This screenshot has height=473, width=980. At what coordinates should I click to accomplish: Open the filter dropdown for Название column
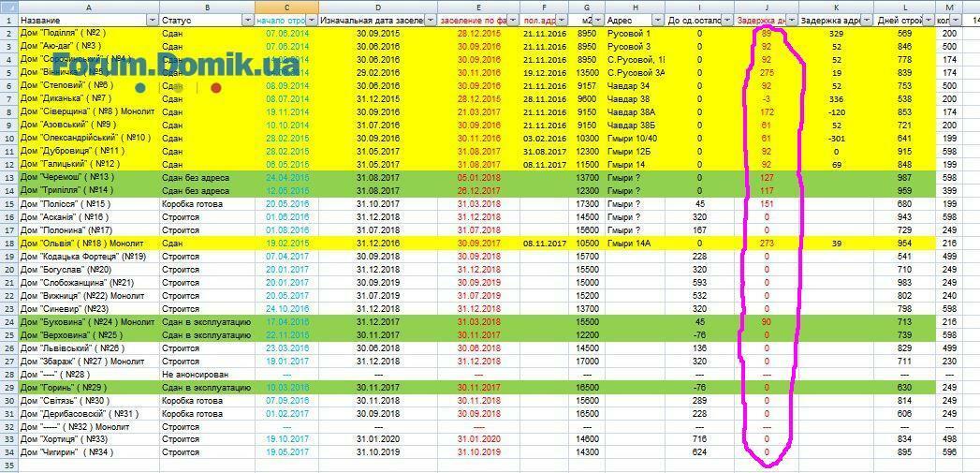[x=153, y=20]
